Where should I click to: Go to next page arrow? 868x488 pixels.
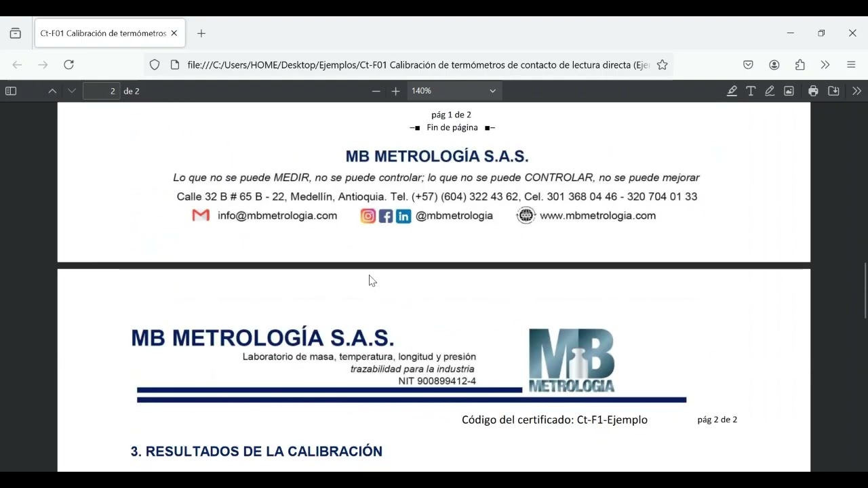[72, 91]
